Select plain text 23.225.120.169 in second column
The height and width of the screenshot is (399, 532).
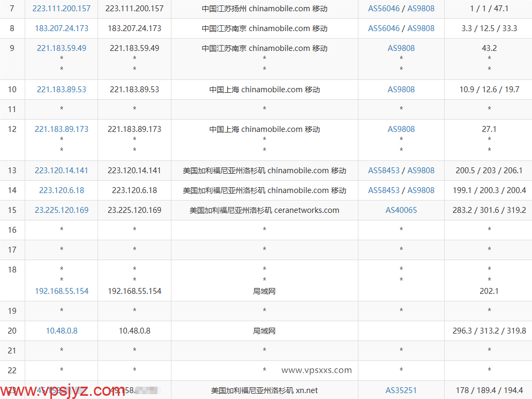[x=134, y=210]
